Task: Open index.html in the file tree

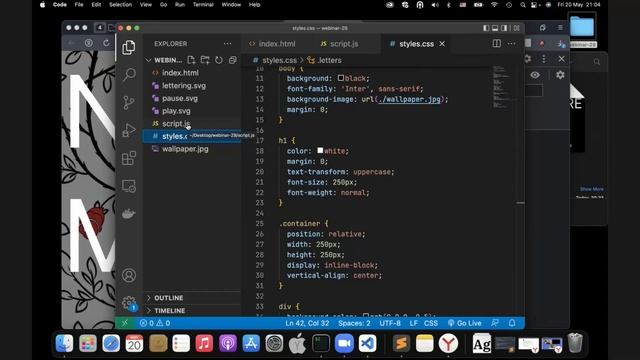Action: 180,73
